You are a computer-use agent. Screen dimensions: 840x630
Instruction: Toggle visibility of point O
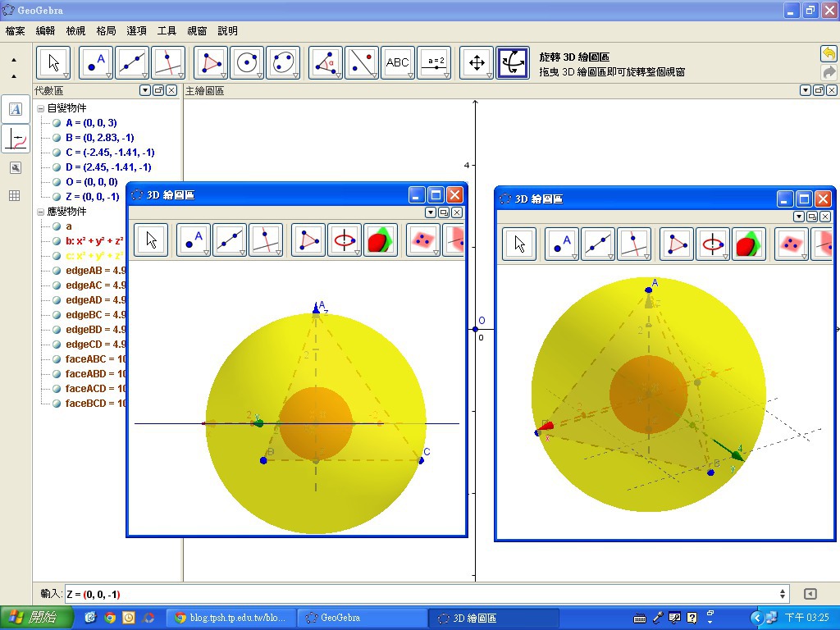[57, 182]
